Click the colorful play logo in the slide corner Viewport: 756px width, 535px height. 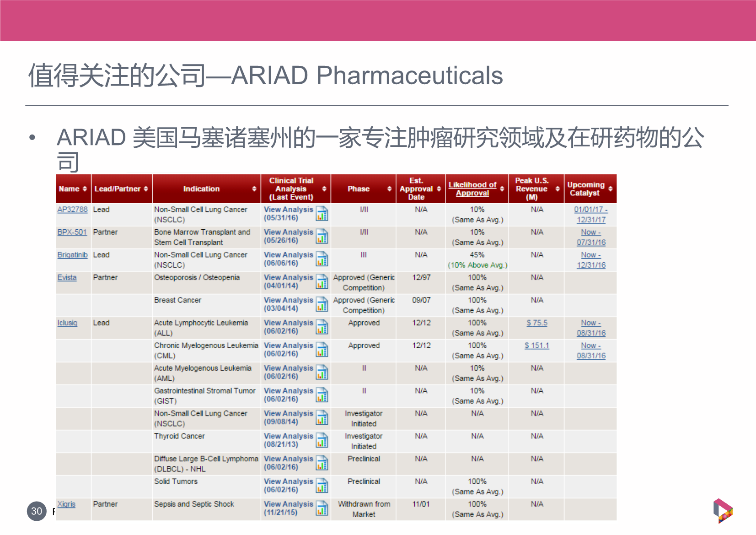pos(723,510)
